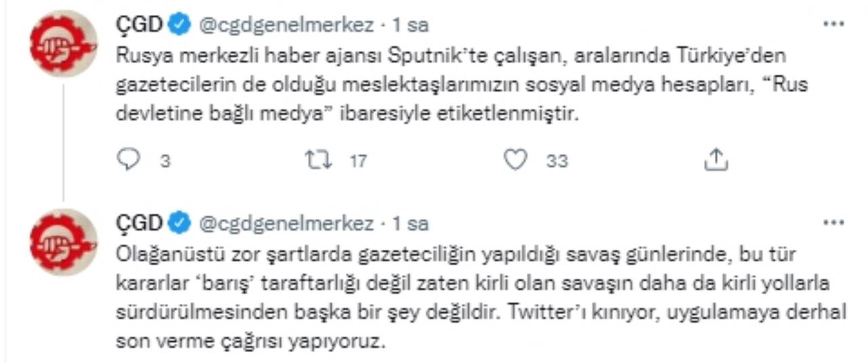Click the @cgdgenelmerkez handle on the first tweet
Image resolution: width=868 pixels, height=363 pixels.
coord(285,25)
